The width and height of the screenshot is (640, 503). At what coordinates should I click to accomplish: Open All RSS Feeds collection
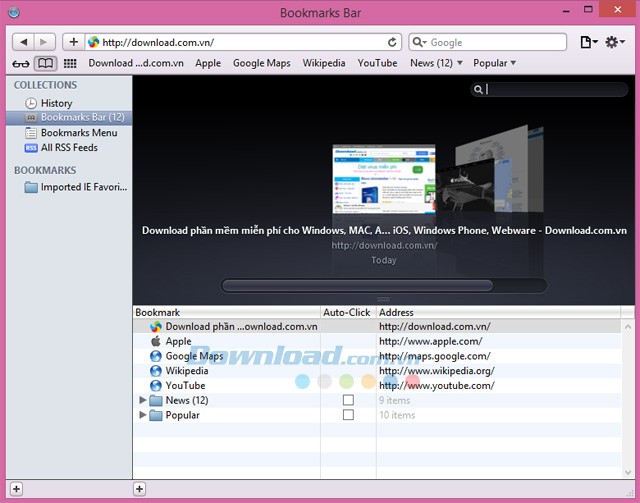pos(68,148)
